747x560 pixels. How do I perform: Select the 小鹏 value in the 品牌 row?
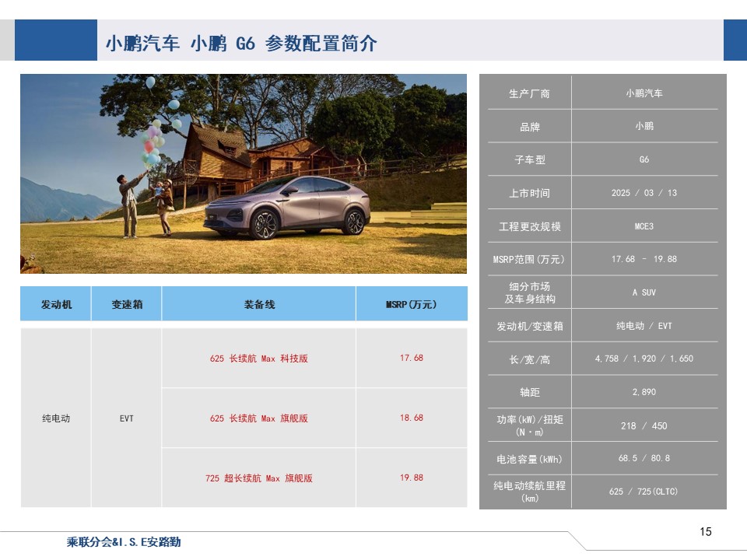pos(644,126)
